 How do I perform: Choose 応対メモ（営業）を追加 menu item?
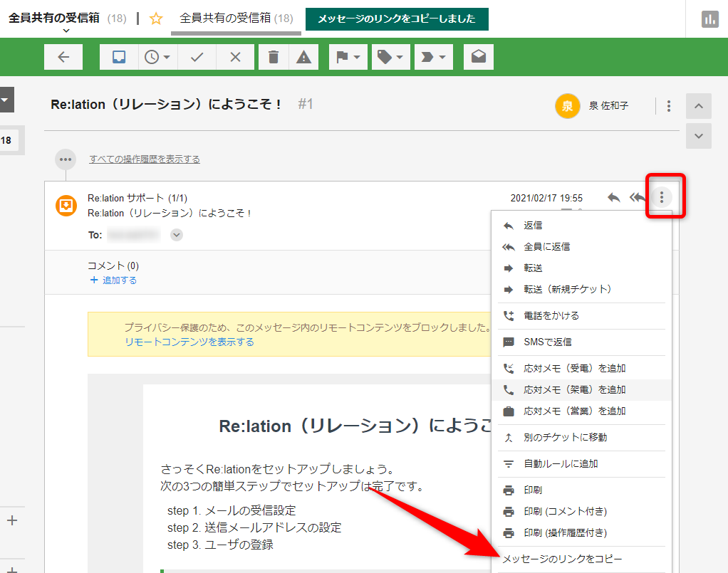(581, 411)
